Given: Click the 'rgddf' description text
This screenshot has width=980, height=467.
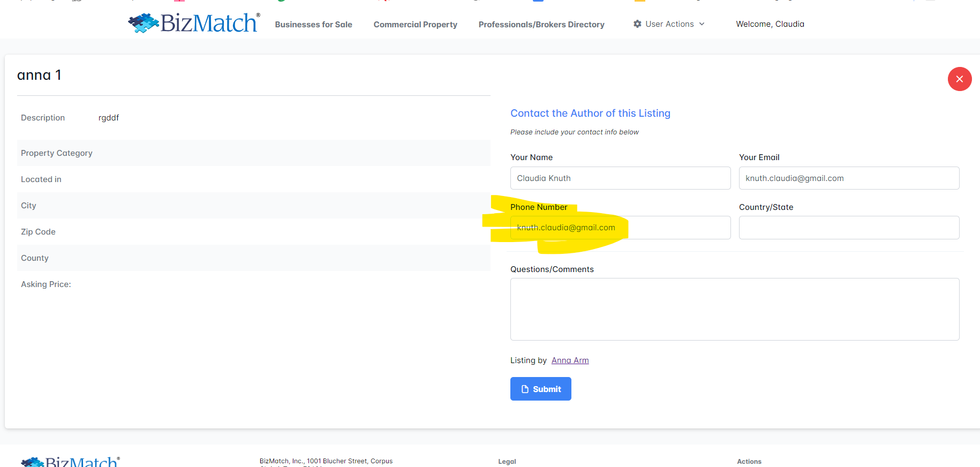Looking at the screenshot, I should click(109, 118).
